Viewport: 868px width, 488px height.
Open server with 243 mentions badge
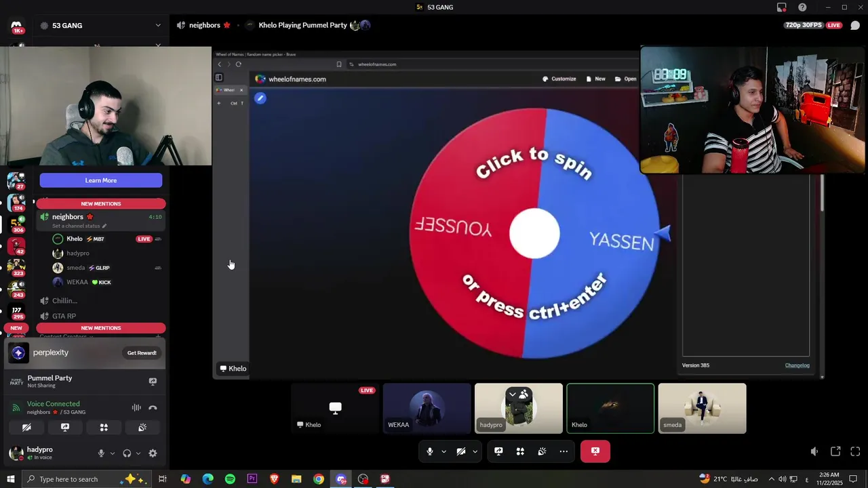pos(16,289)
